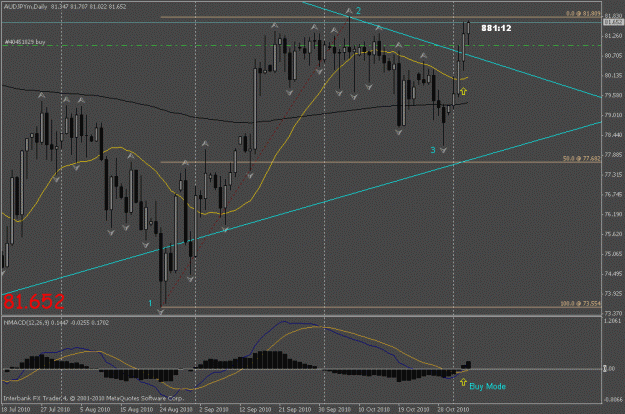Viewport: 625px width, 414px height.
Task: Click the yellow up arrow below the latest candles
Action: point(463,91)
